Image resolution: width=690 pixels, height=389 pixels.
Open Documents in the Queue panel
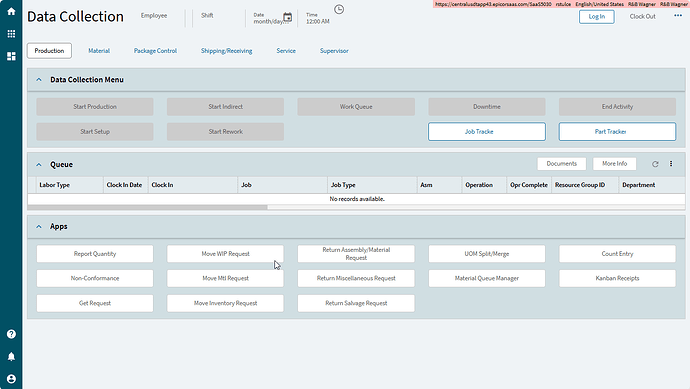click(x=562, y=164)
